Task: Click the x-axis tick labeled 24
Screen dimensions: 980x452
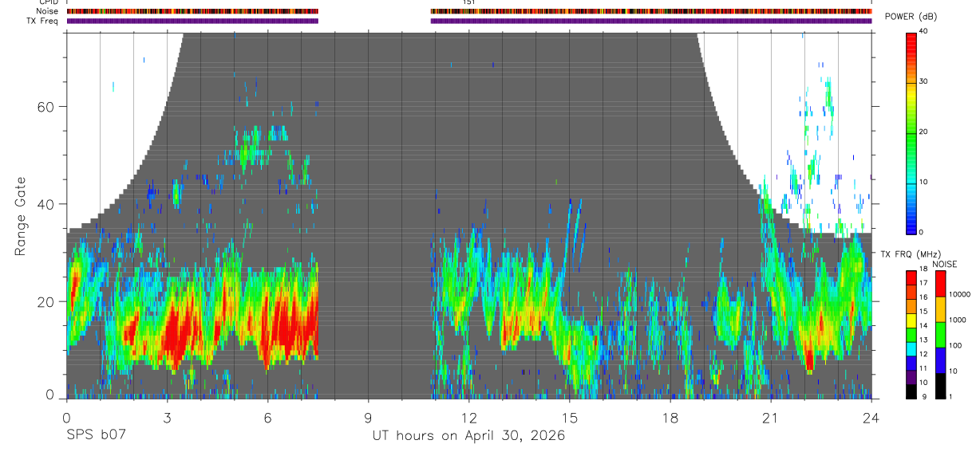Action: 871,418
